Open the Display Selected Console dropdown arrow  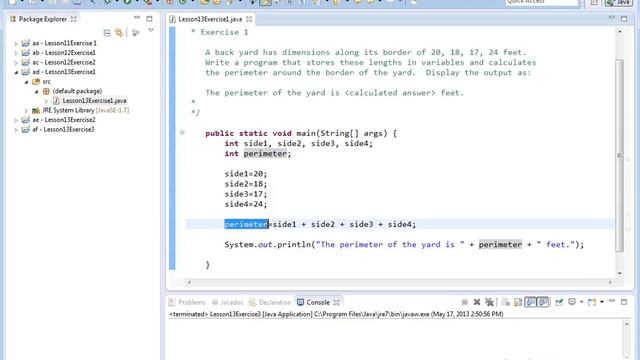click(x=582, y=302)
